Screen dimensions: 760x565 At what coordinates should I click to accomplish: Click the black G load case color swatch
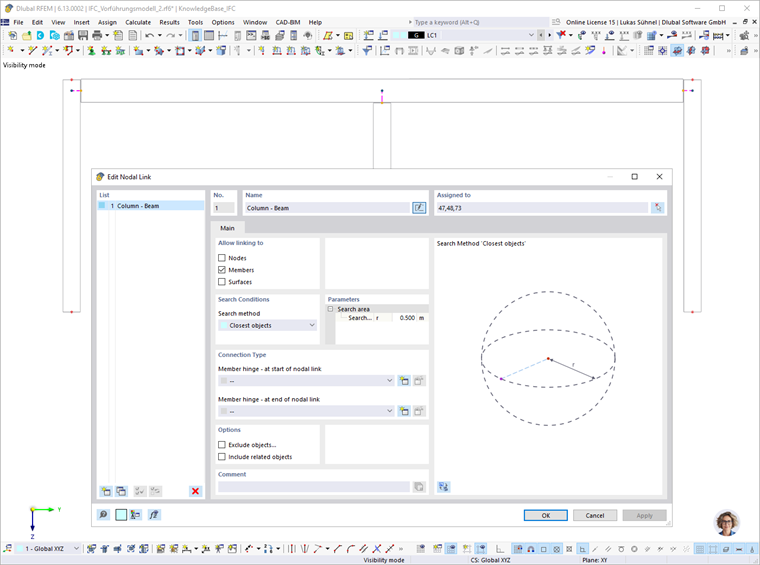[x=416, y=35]
